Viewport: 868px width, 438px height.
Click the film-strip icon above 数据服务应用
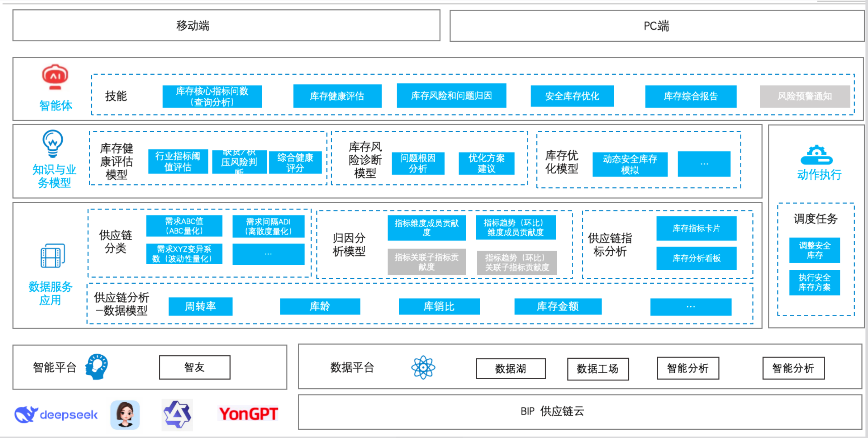(53, 256)
